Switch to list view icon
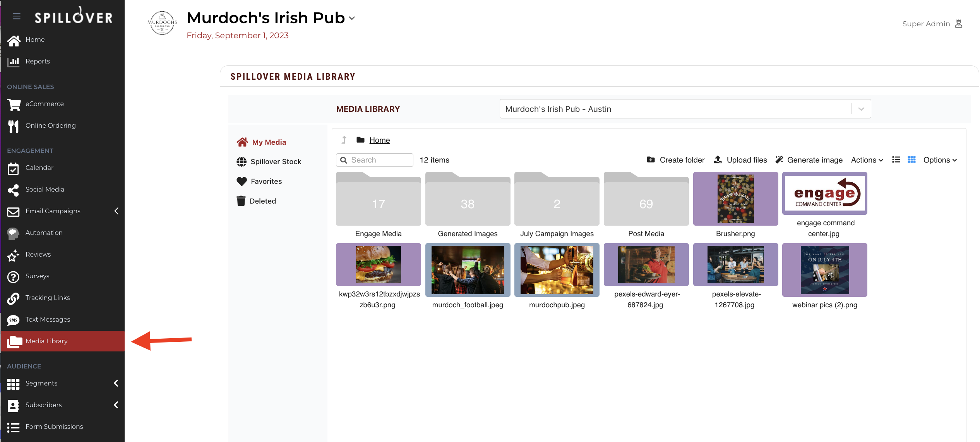 coord(896,160)
